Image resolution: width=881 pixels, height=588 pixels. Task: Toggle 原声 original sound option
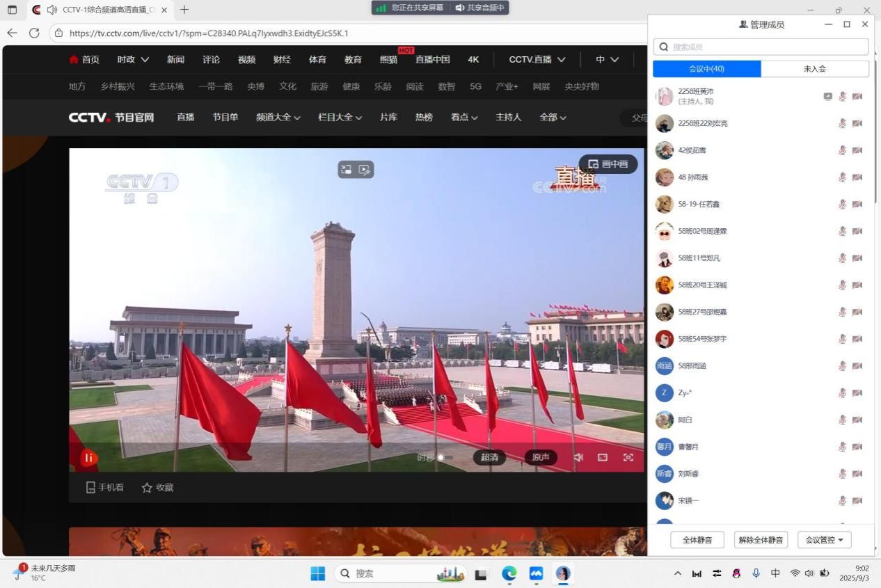(540, 457)
